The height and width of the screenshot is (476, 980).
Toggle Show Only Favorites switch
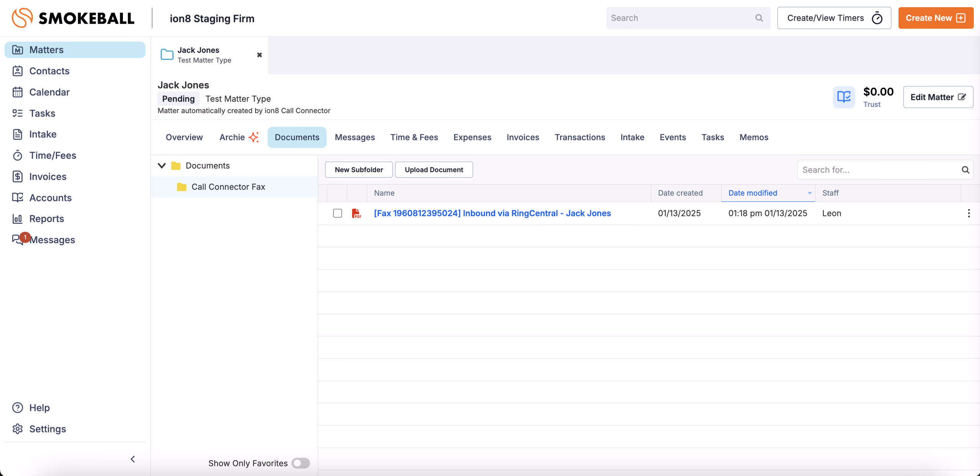point(301,463)
